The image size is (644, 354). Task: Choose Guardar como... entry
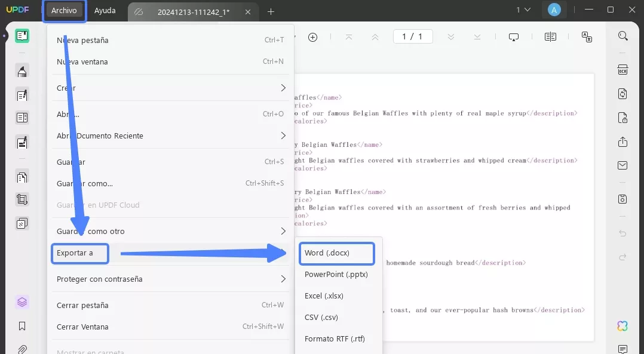click(x=170, y=183)
